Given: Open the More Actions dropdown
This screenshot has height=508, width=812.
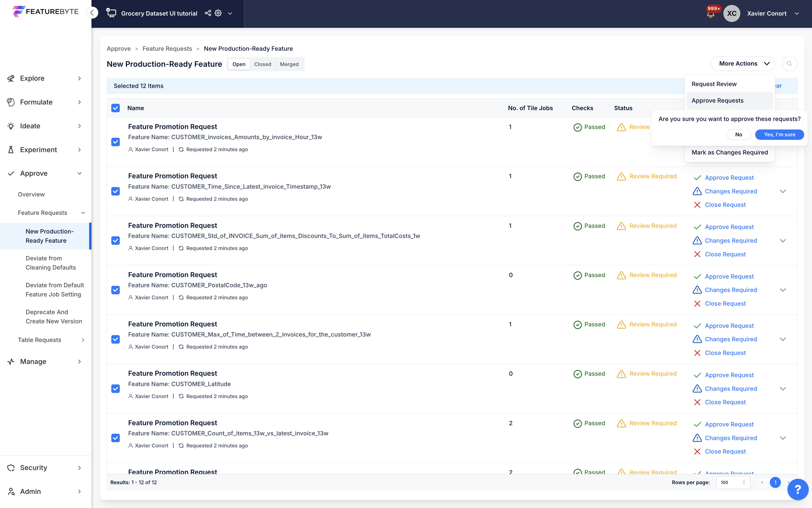Looking at the screenshot, I should [742, 63].
